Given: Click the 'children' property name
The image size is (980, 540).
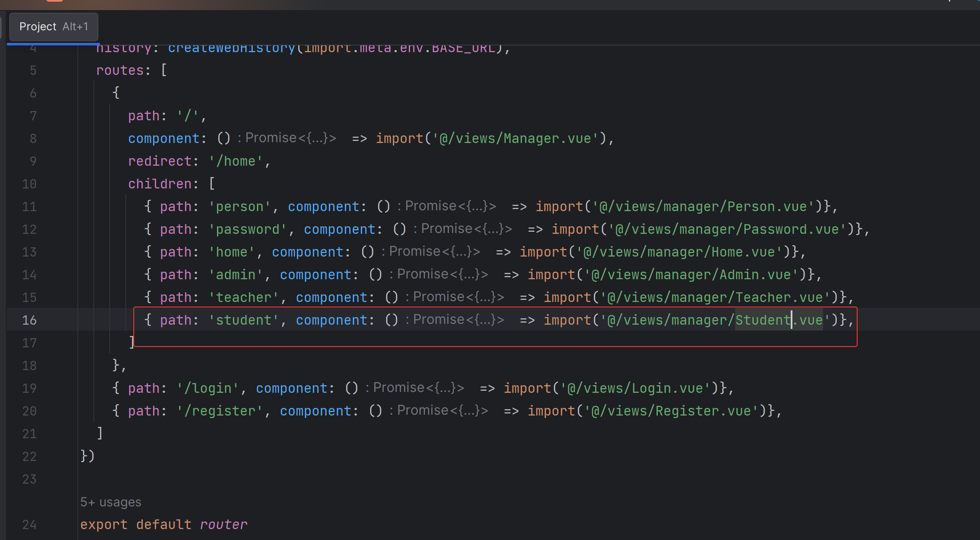Looking at the screenshot, I should pos(160,184).
